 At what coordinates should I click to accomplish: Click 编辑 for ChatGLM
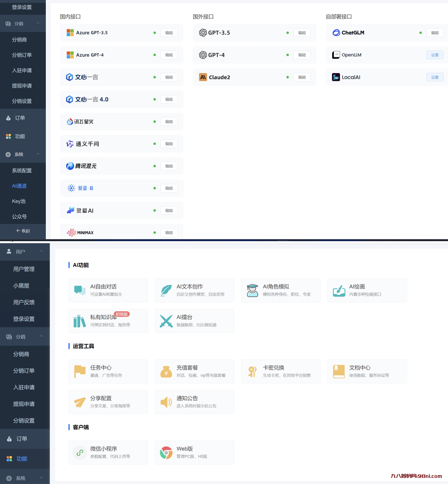(x=435, y=33)
